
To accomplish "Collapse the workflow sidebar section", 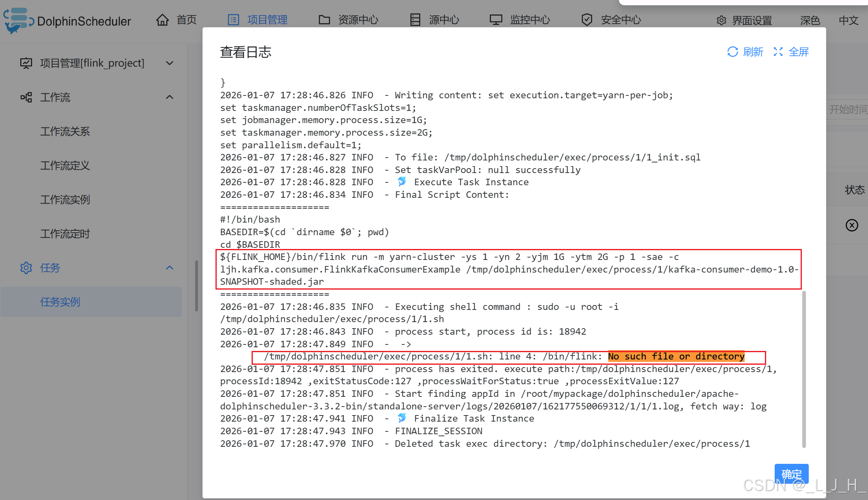I will tap(170, 97).
